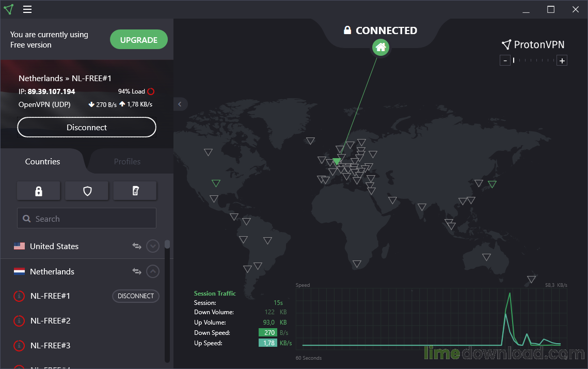588x369 pixels.
Task: Toggle Secure Core lock button
Action: pyautogui.click(x=39, y=191)
